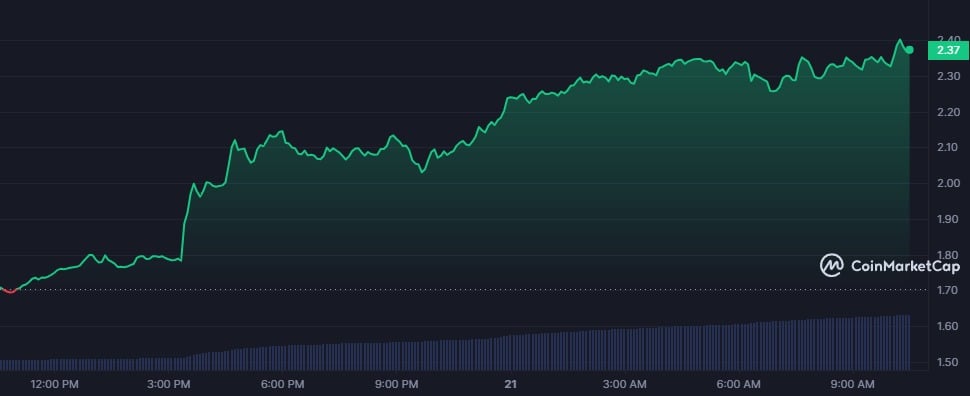This screenshot has height=396, width=970.
Task: Click the 6:00 PM time axis label
Action: pos(284,384)
